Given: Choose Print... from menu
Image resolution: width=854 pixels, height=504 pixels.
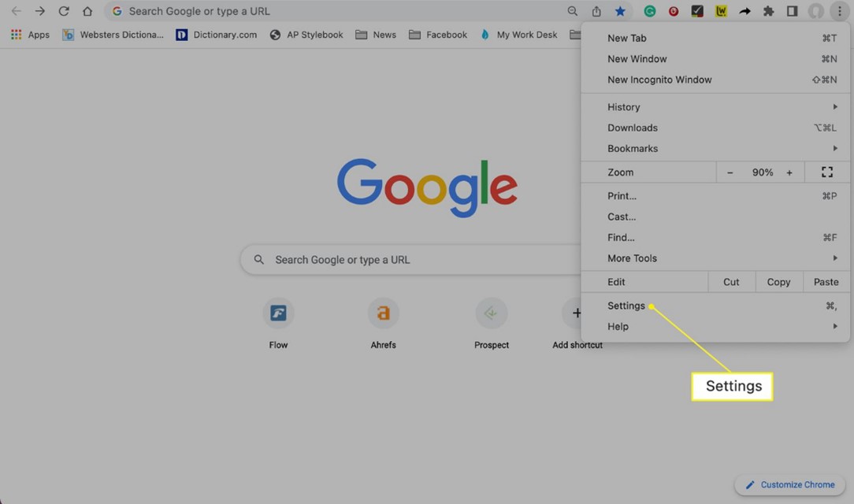Looking at the screenshot, I should pyautogui.click(x=715, y=196).
